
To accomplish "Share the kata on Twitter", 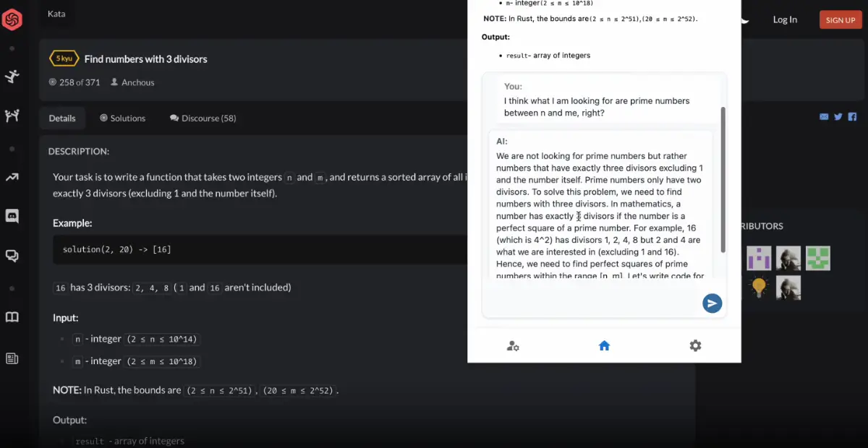I will pos(838,116).
